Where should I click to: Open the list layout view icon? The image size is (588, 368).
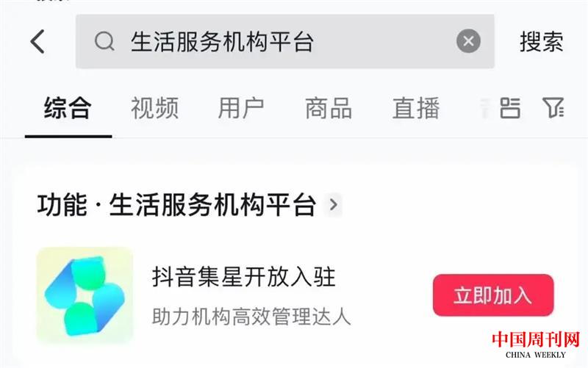point(510,108)
